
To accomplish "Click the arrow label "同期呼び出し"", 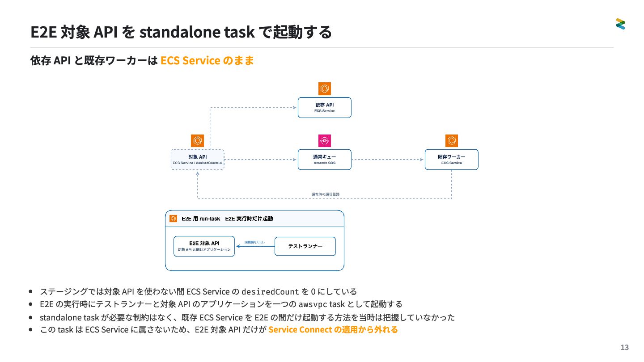I will point(254,242).
